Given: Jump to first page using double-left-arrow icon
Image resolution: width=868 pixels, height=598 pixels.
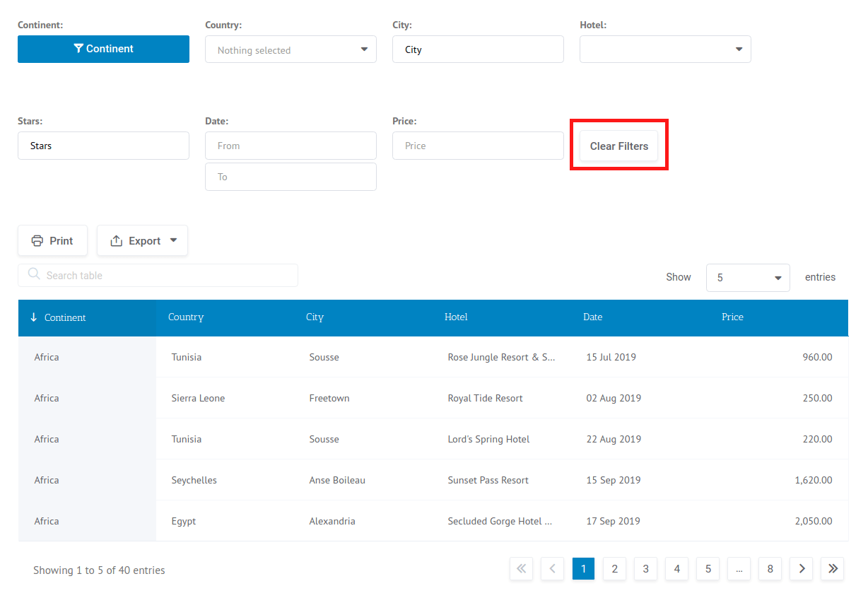Looking at the screenshot, I should (521, 568).
